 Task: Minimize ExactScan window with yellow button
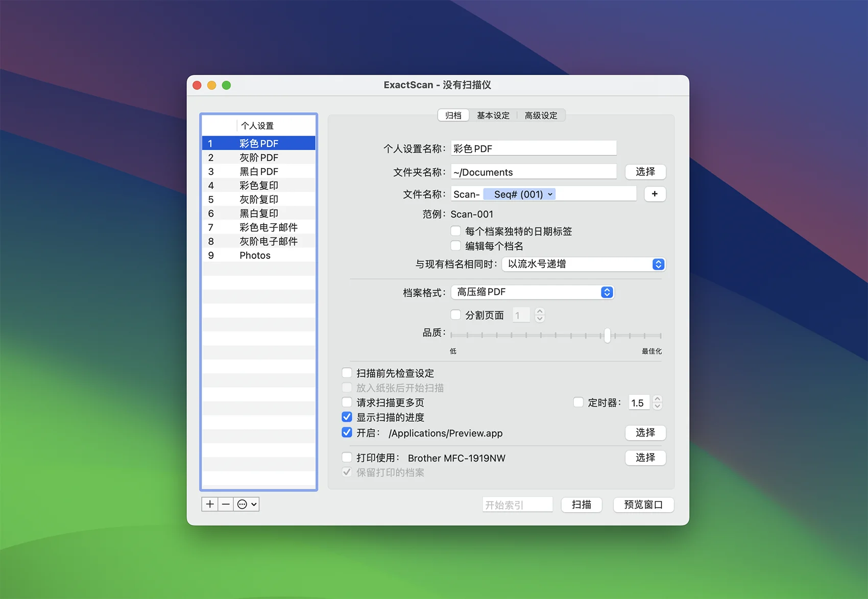coord(212,85)
